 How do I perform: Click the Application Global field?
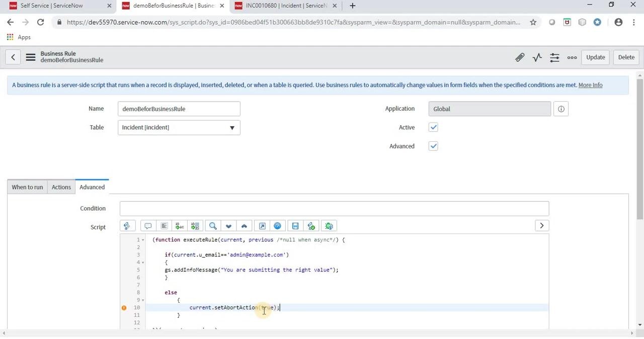[x=490, y=109]
